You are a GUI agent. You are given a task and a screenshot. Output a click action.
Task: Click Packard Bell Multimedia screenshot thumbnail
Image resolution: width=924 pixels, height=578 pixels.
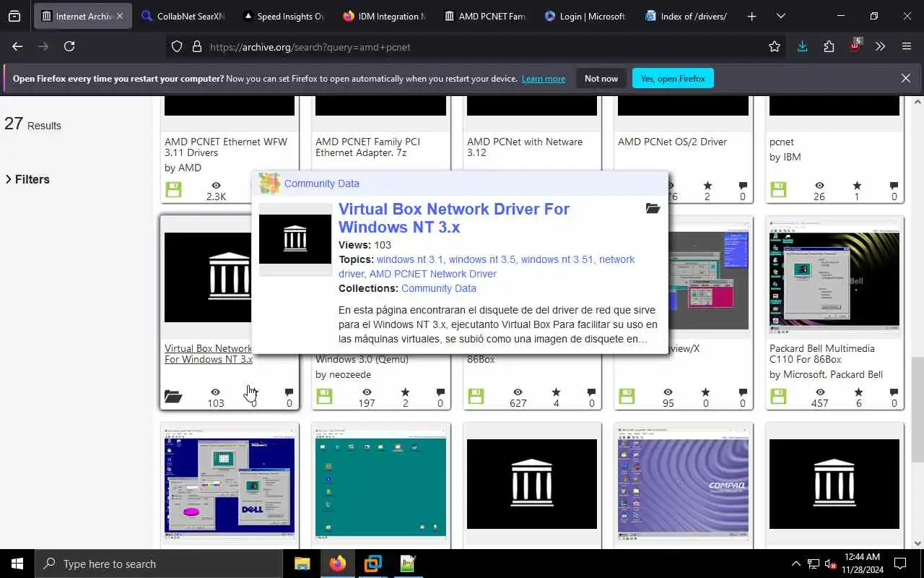pos(834,277)
